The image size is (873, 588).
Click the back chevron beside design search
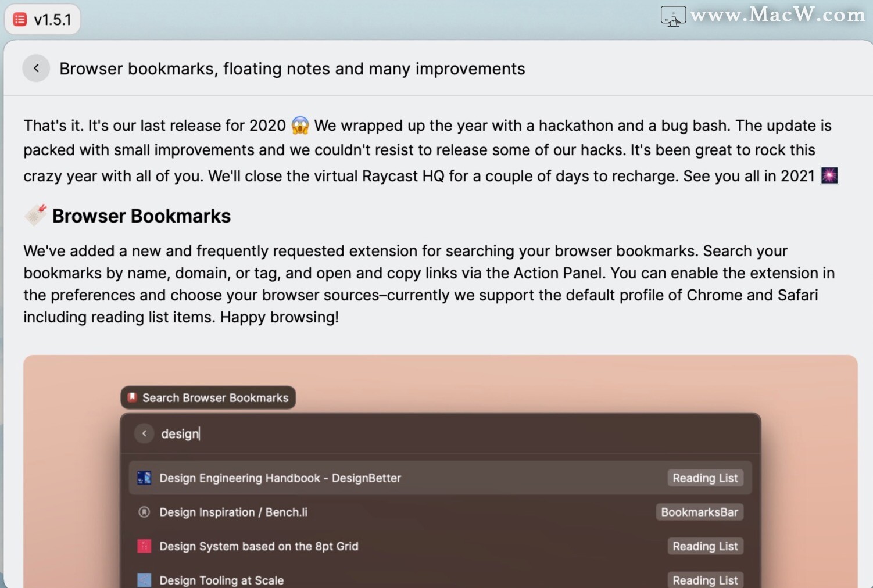tap(144, 433)
